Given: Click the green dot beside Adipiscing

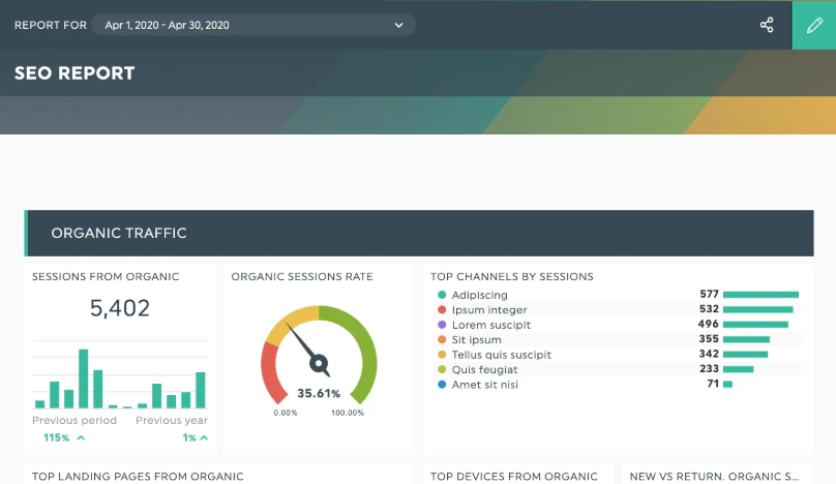Looking at the screenshot, I should [x=441, y=294].
